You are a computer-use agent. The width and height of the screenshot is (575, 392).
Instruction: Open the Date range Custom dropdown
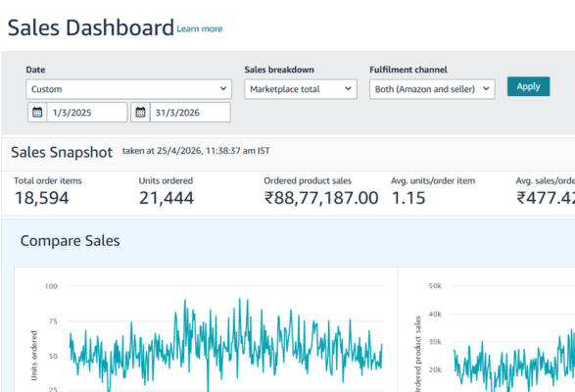tap(128, 89)
